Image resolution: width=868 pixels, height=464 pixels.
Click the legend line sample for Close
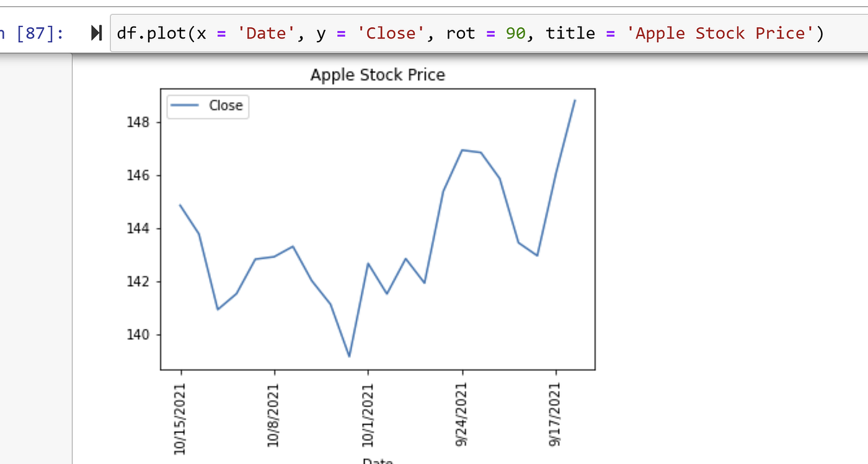tap(184, 106)
